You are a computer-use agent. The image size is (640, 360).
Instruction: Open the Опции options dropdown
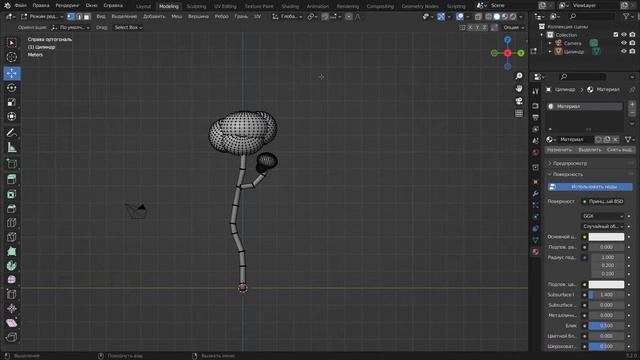(513, 27)
